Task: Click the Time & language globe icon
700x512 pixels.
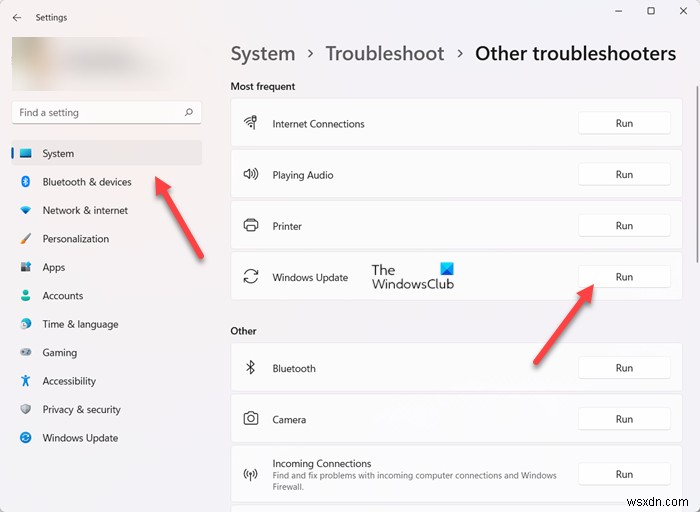Action: coord(26,324)
